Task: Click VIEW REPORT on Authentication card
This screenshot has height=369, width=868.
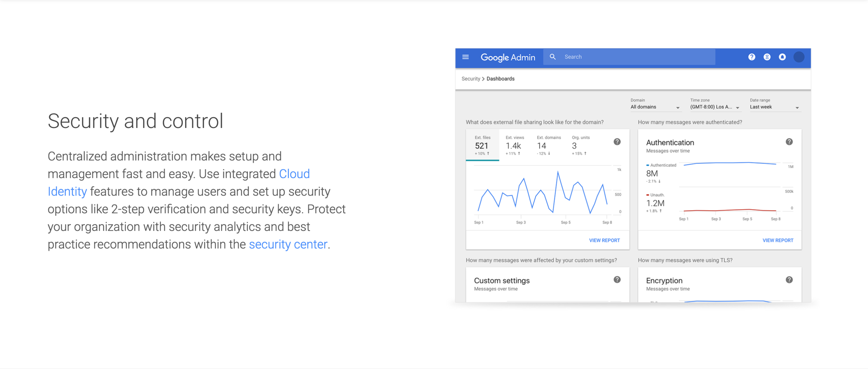Action: 778,240
